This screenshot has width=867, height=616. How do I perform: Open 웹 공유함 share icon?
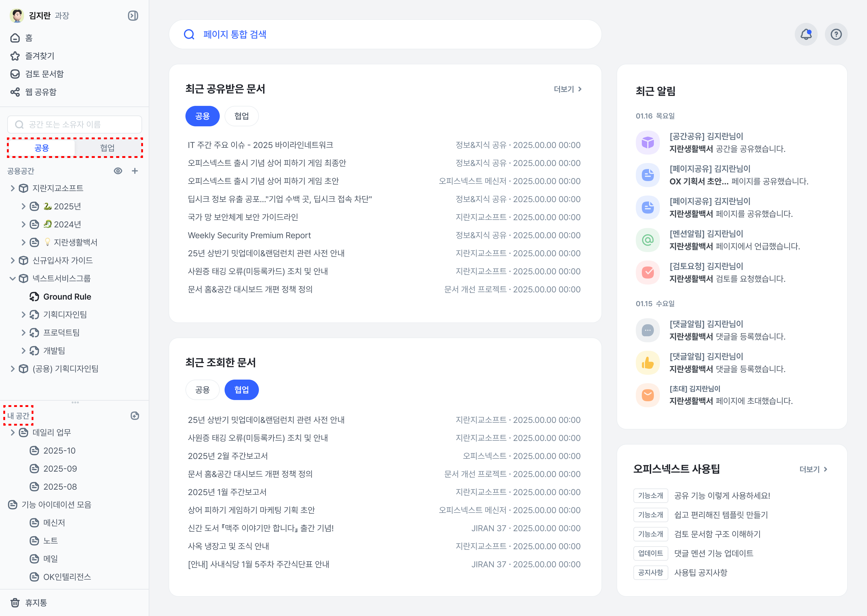click(x=15, y=92)
